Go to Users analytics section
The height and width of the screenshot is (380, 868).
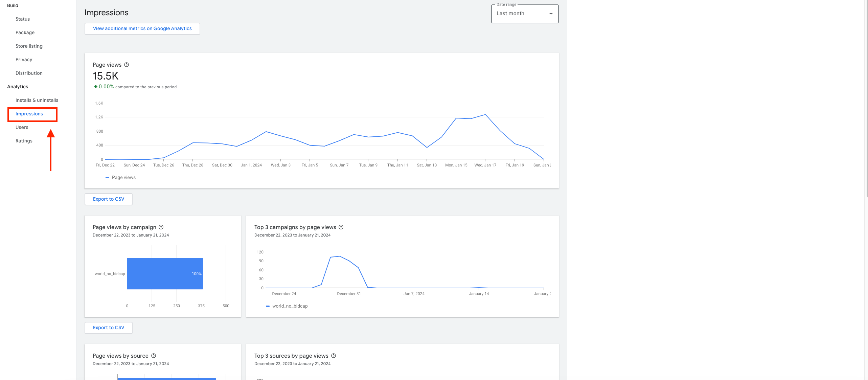tap(22, 127)
